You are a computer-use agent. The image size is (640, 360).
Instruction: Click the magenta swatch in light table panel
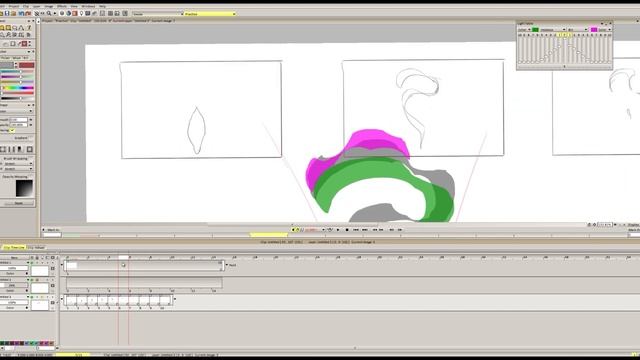[594, 30]
